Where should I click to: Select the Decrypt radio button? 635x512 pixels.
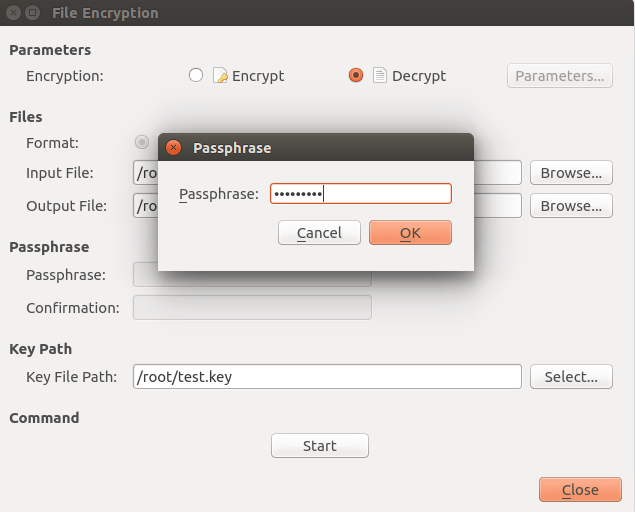356,75
